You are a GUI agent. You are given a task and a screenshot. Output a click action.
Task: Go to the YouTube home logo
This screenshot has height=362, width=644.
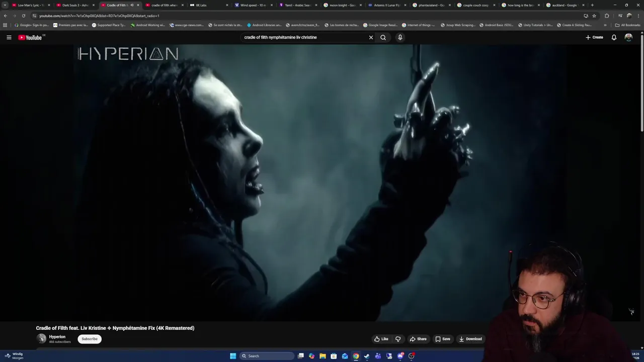pyautogui.click(x=30, y=37)
